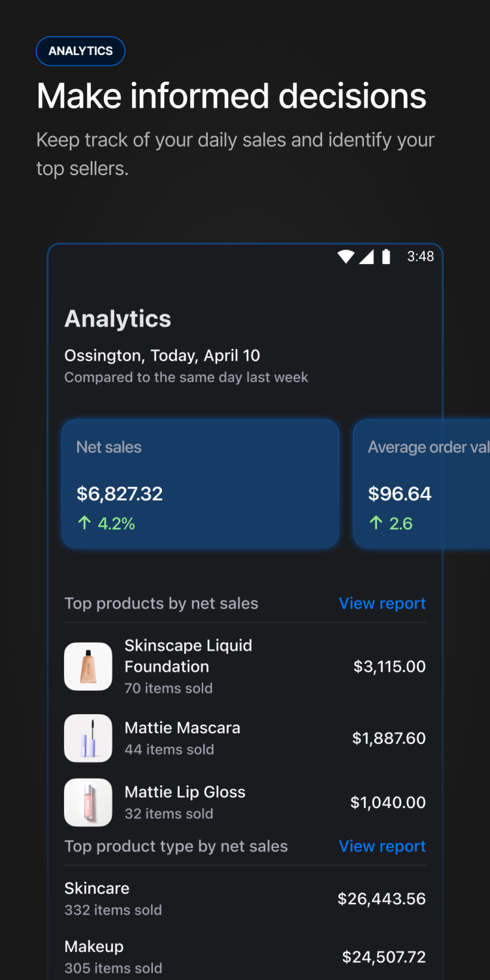Open View report for top products

(x=382, y=603)
